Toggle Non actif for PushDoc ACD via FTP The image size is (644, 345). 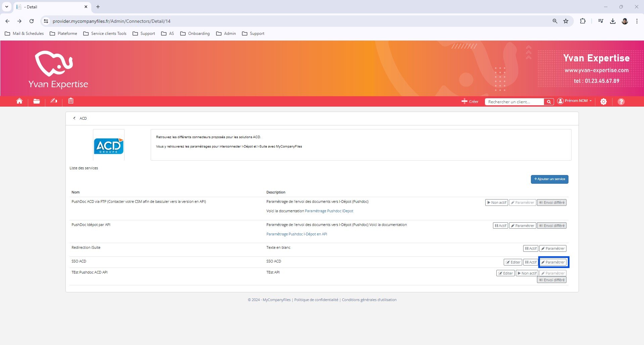coord(496,203)
